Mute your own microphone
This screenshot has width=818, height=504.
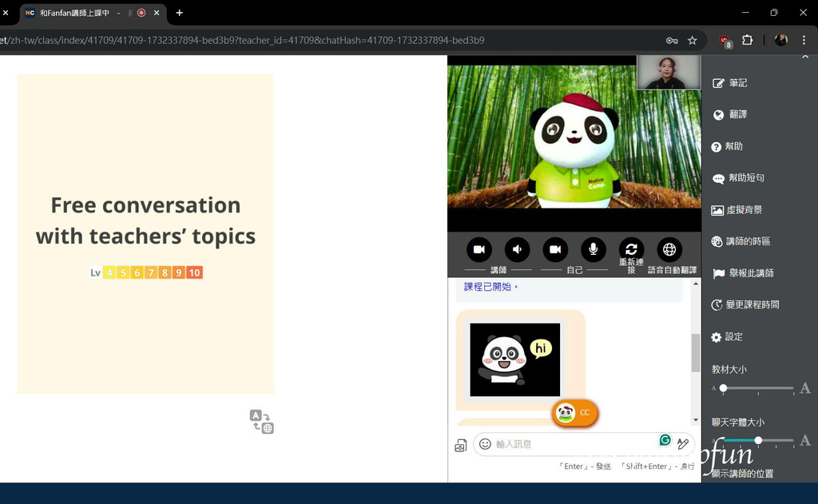tap(593, 250)
